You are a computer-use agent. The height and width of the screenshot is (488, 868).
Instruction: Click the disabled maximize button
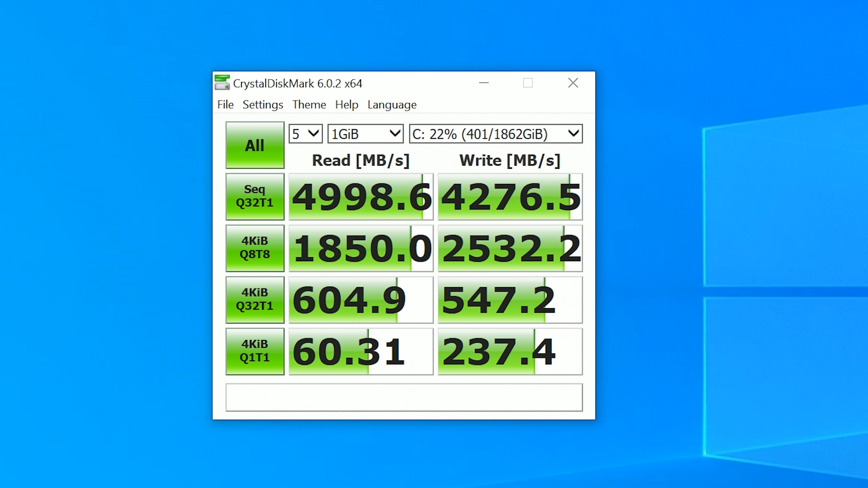pos(528,83)
